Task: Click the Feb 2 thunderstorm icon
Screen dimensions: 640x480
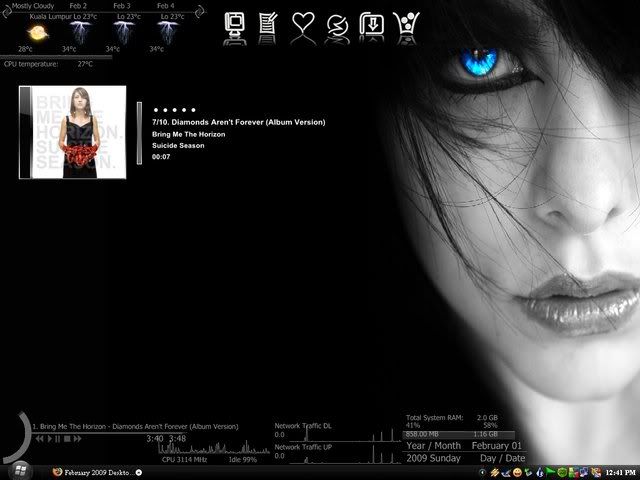Action: click(80, 32)
